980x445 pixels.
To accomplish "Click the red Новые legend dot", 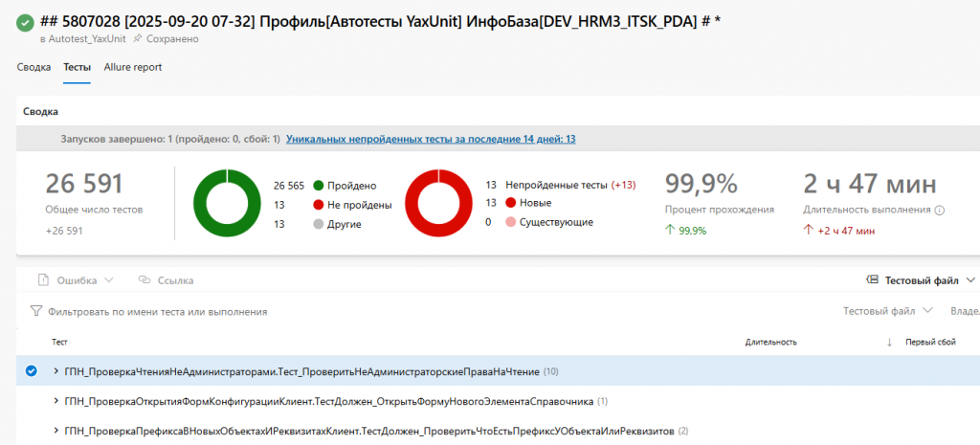I will point(511,203).
